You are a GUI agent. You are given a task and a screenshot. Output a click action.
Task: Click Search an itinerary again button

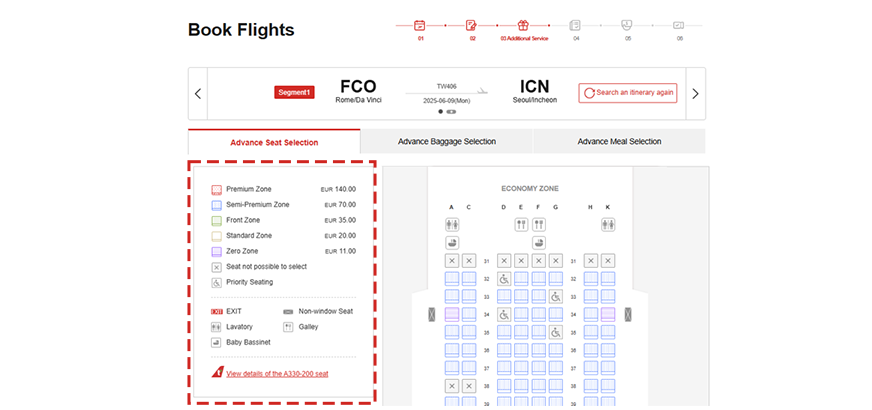[628, 93]
